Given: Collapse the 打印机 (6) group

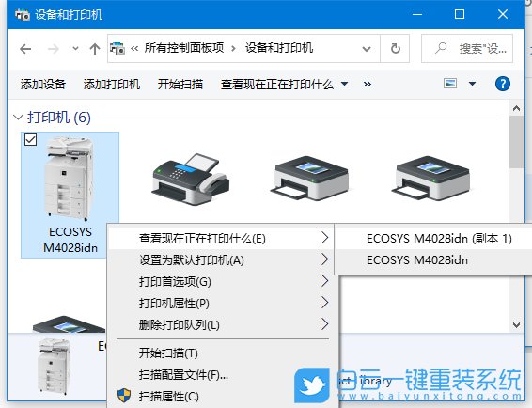Looking at the screenshot, I should click(18, 118).
